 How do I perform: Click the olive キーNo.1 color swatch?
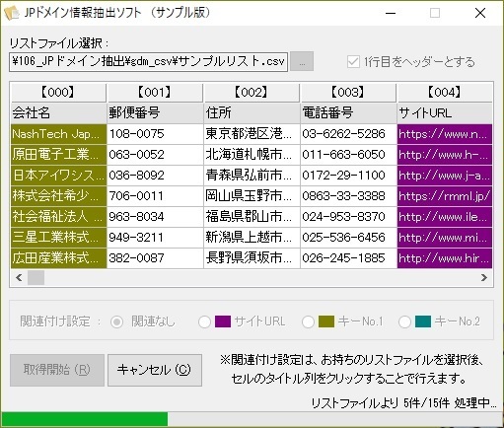[326, 321]
